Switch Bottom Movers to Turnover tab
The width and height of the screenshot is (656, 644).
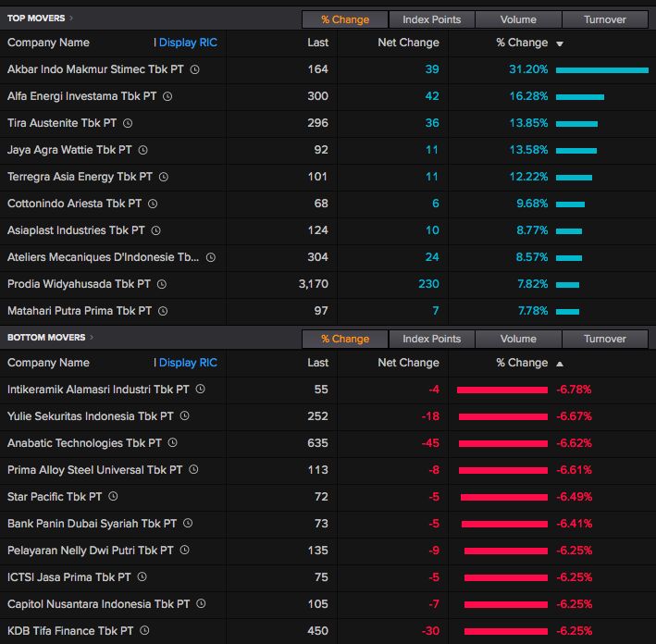click(x=605, y=339)
